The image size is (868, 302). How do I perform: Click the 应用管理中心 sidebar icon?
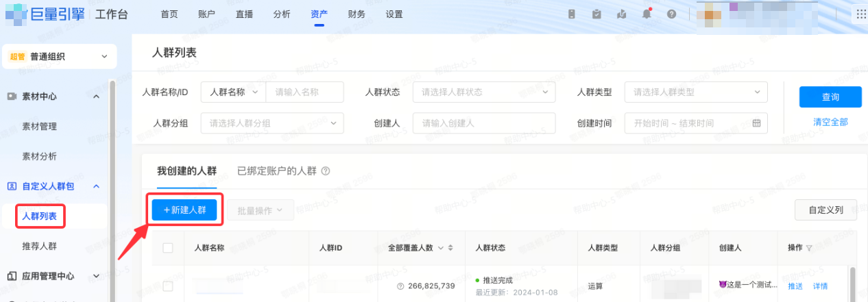pos(12,276)
